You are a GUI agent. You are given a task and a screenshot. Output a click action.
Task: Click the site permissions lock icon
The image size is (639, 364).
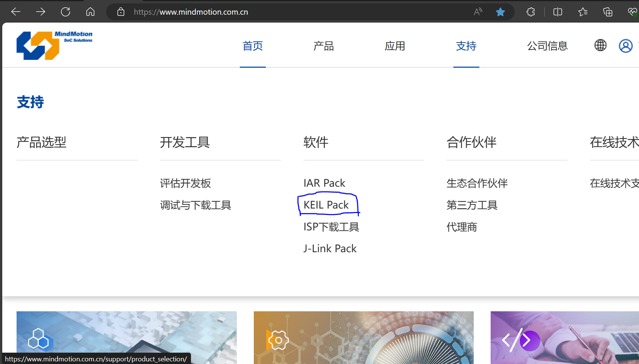pos(120,12)
